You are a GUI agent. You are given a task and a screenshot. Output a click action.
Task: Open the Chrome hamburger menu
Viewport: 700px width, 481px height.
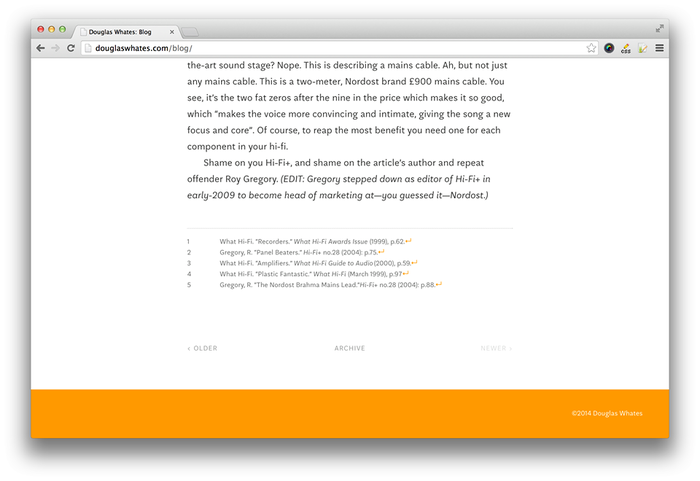coord(659,48)
